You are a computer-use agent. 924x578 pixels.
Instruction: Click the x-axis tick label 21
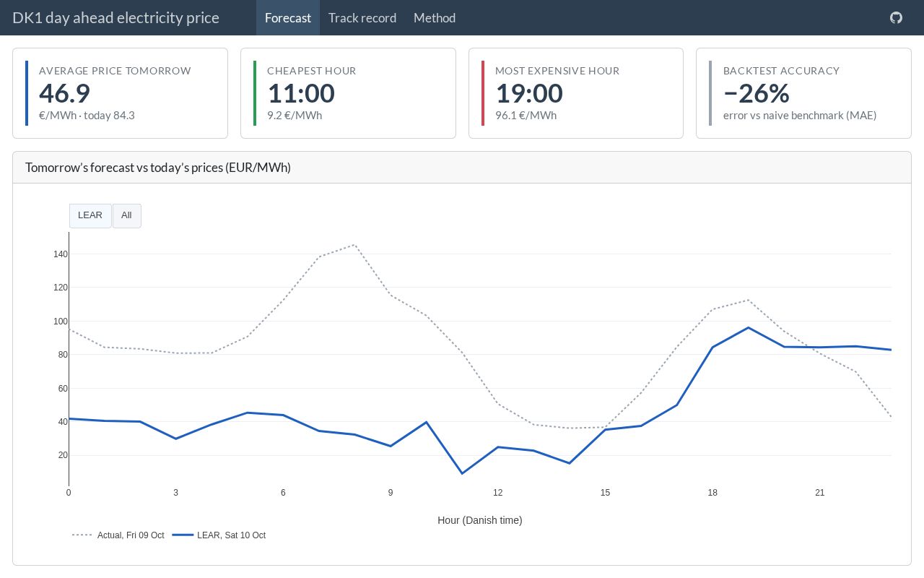(x=820, y=493)
